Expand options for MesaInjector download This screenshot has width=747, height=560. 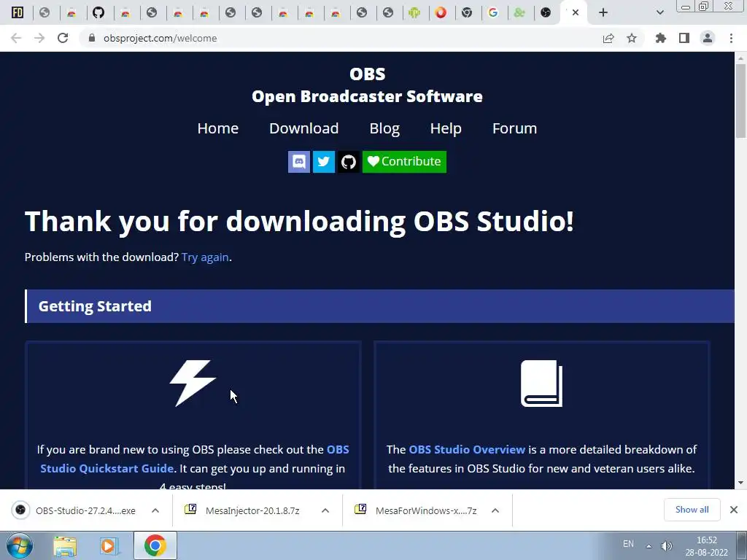325,510
